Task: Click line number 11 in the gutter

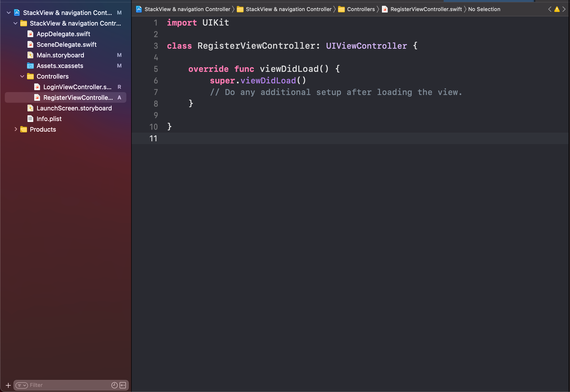Action: pos(153,139)
